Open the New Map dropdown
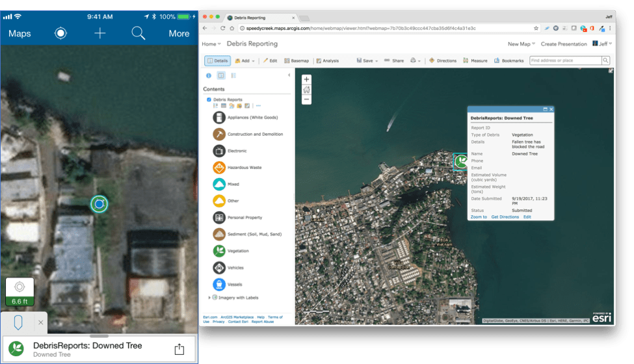Screen dimensions: 634x364 tap(521, 44)
